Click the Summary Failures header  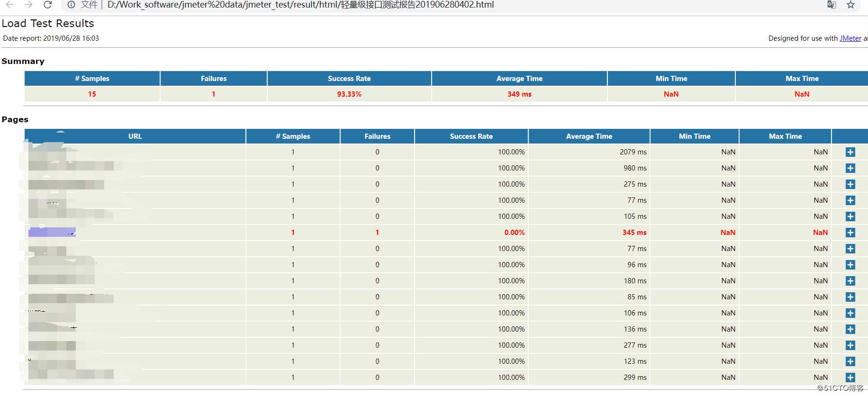214,79
